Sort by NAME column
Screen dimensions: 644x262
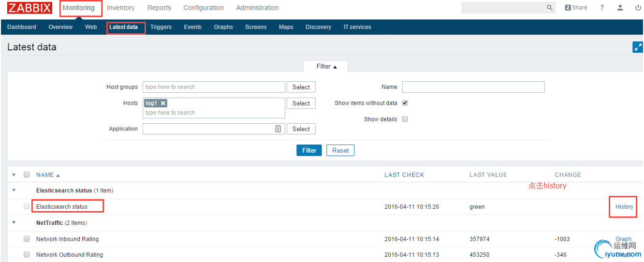48,175
